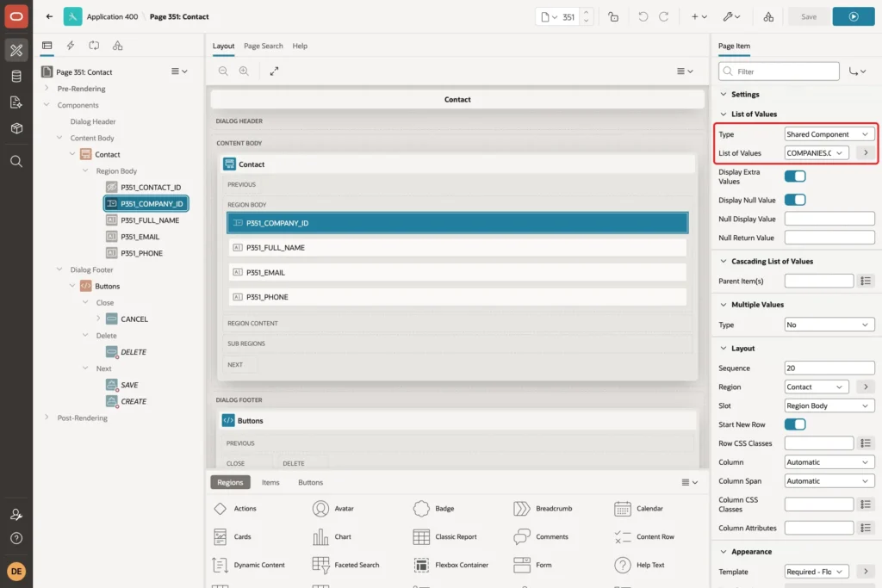882x588 pixels.
Task: Open the App Builder icon in sidebar
Action: coord(16,50)
